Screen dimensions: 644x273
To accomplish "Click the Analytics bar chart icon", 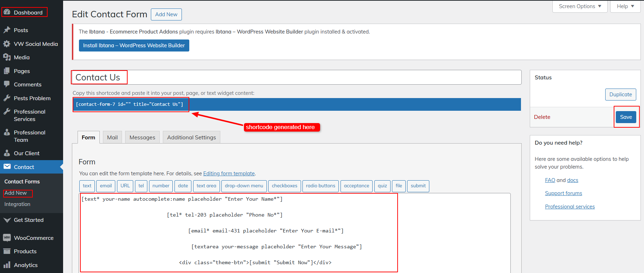I will [7, 265].
